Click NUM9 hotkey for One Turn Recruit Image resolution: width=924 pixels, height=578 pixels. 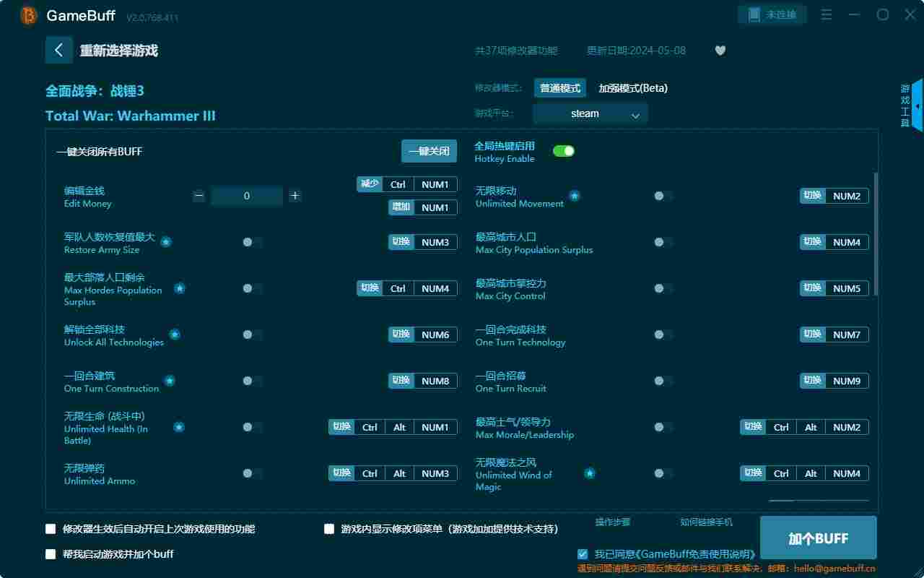(847, 381)
